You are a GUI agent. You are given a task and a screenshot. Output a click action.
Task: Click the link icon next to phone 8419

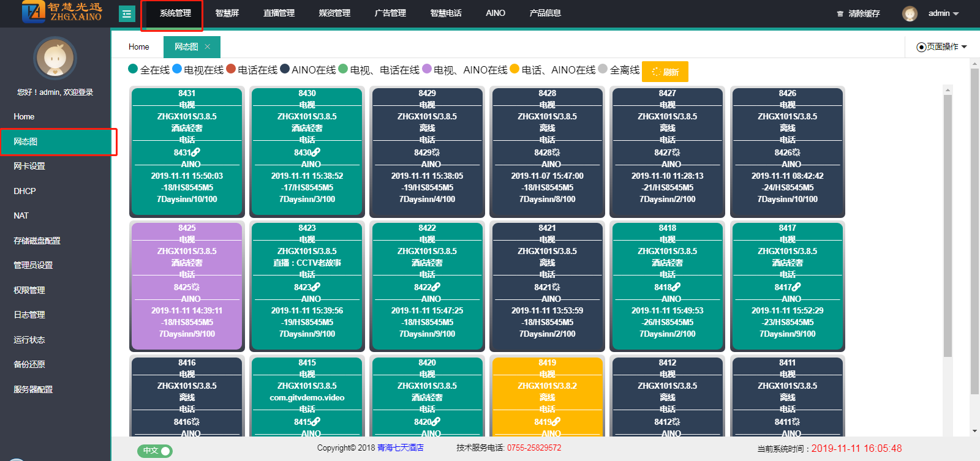tap(556, 422)
